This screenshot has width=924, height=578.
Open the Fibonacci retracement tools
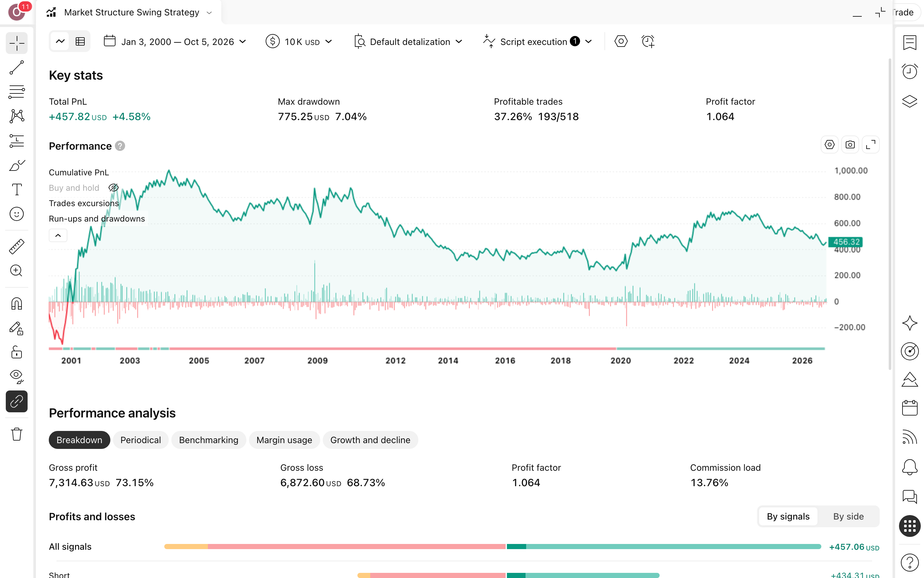tap(17, 92)
